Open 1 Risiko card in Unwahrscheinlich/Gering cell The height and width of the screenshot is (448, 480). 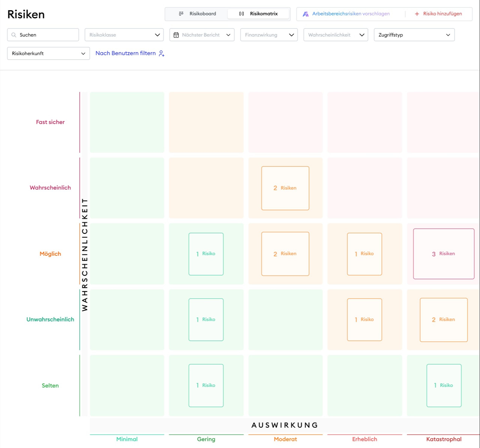[x=206, y=320]
